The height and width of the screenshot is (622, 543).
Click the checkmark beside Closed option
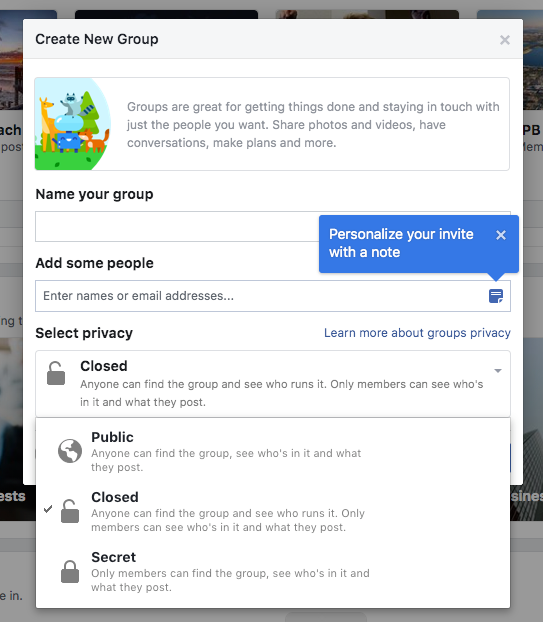[48, 509]
